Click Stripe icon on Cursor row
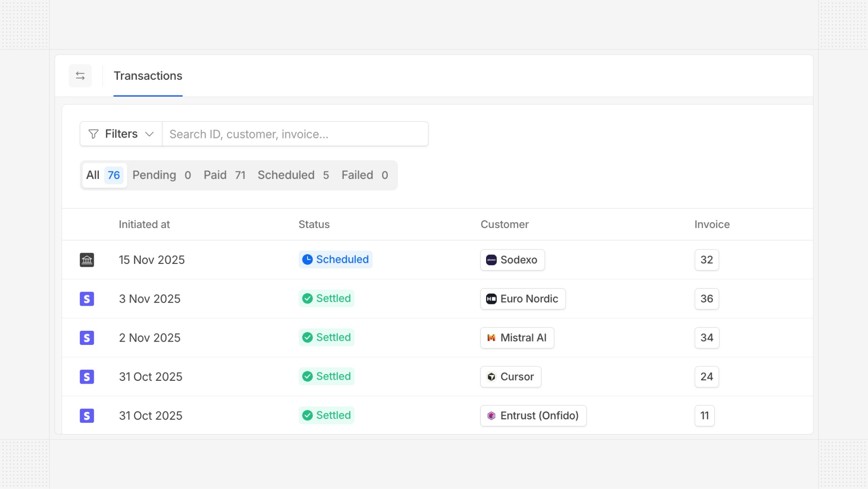The height and width of the screenshot is (489, 868). tap(87, 377)
